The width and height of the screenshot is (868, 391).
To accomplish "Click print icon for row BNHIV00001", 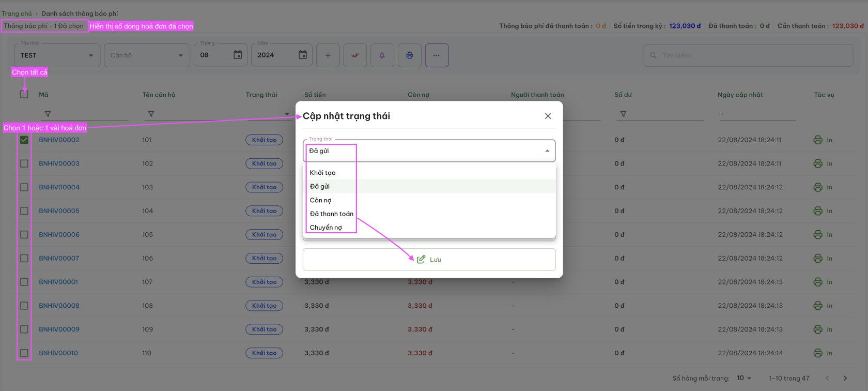I will pyautogui.click(x=818, y=282).
